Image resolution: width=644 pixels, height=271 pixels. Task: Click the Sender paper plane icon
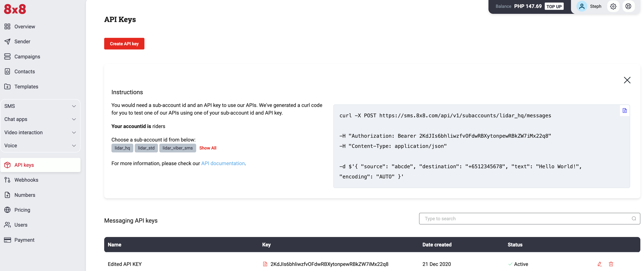pyautogui.click(x=7, y=41)
